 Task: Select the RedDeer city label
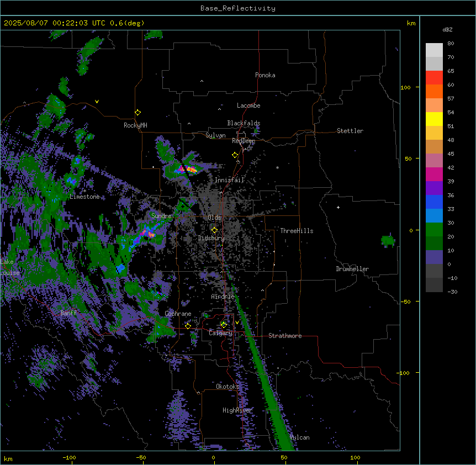pyautogui.click(x=243, y=141)
